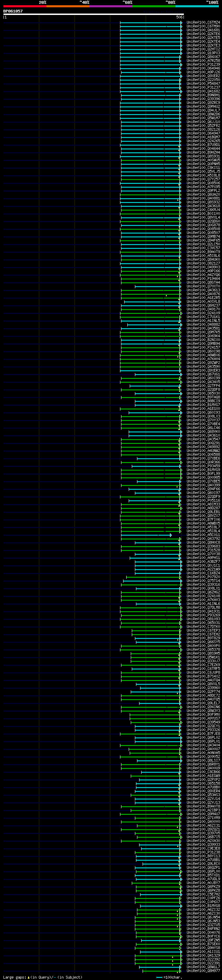The image size is (222, 980).
Task: Select the UniRef100_A1BQM7 label
Action: 203,137
